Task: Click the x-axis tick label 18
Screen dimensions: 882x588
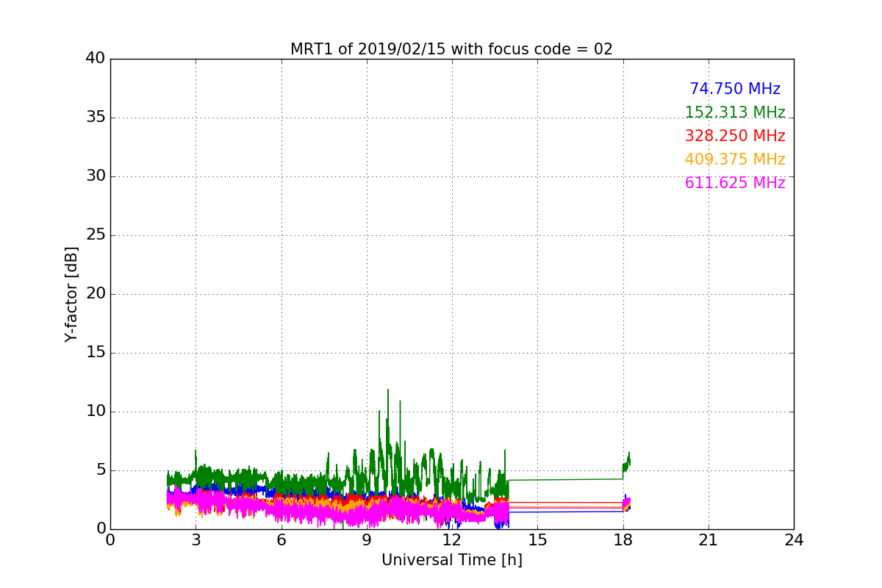Action: 623,540
